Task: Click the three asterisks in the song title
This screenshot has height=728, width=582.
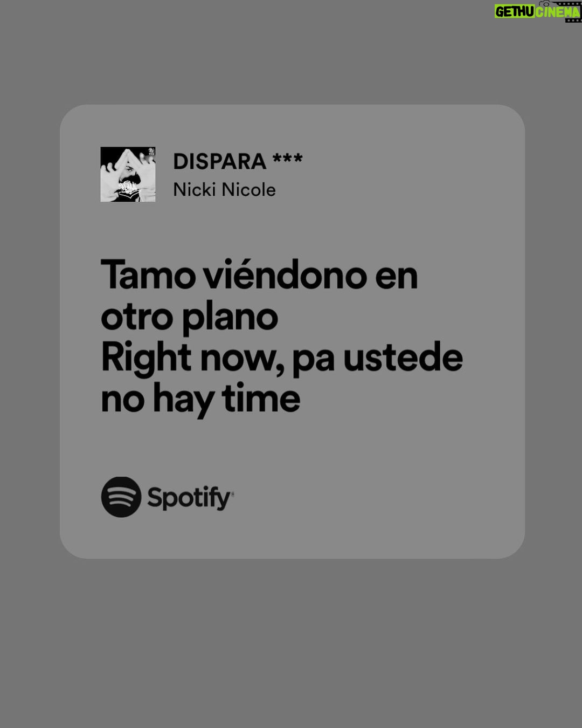Action: (288, 159)
